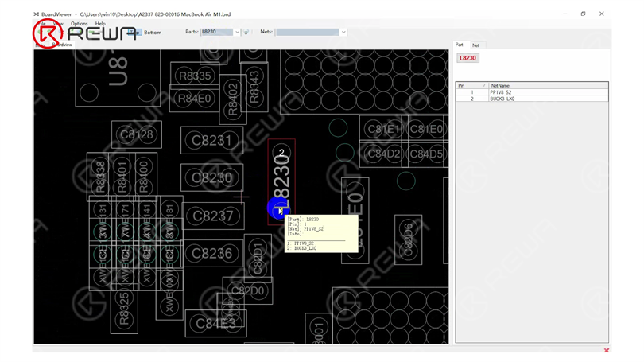644x362 pixels.
Task: Click the red L8230 part button
Action: click(x=467, y=58)
